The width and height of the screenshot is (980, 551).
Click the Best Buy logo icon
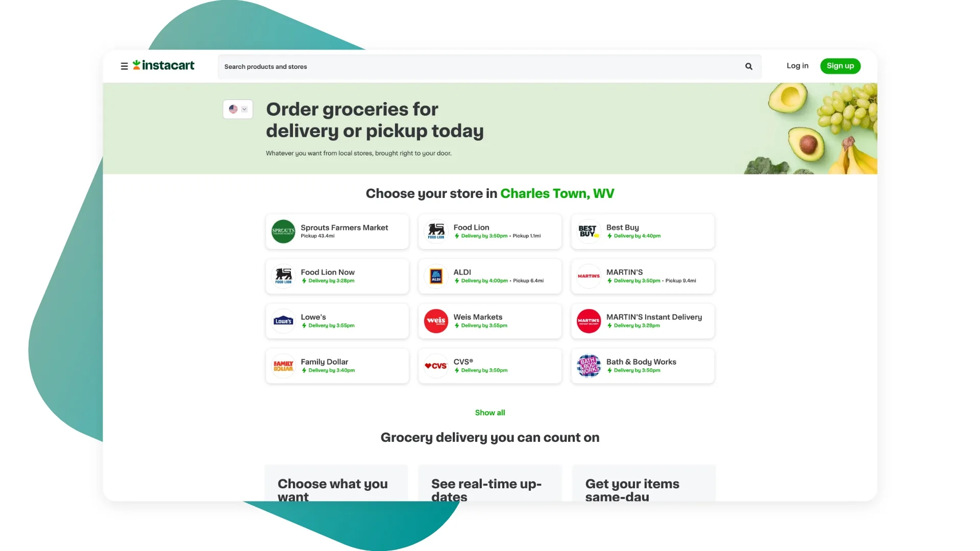click(x=589, y=231)
